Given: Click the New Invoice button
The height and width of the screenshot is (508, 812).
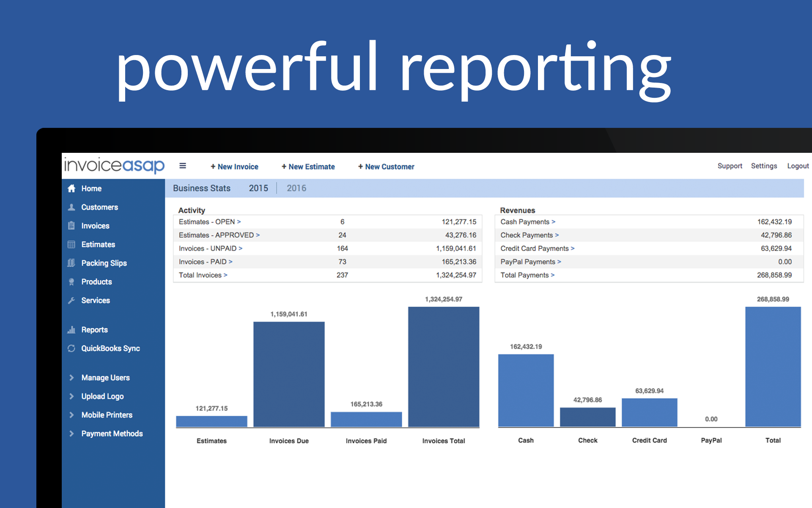Looking at the screenshot, I should (x=235, y=166).
